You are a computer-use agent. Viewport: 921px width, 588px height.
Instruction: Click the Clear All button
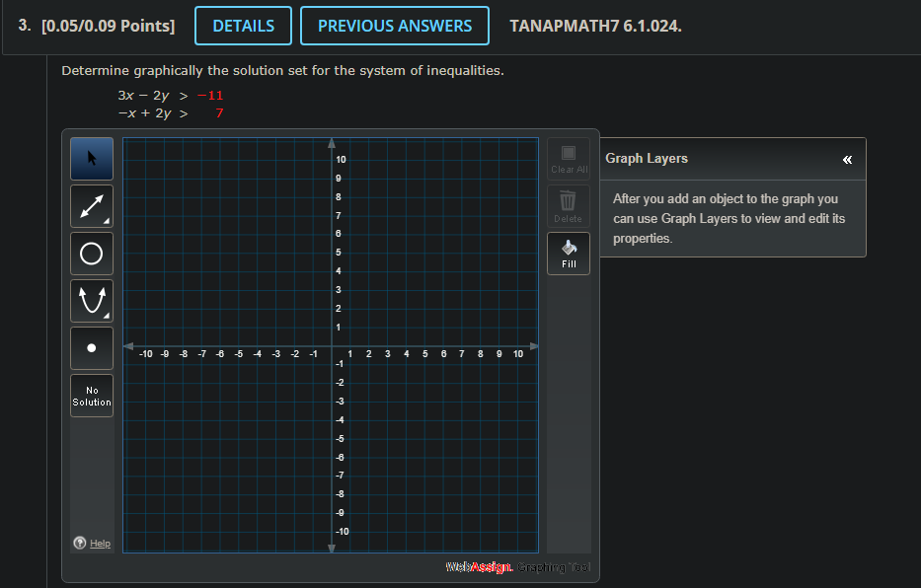pos(569,159)
